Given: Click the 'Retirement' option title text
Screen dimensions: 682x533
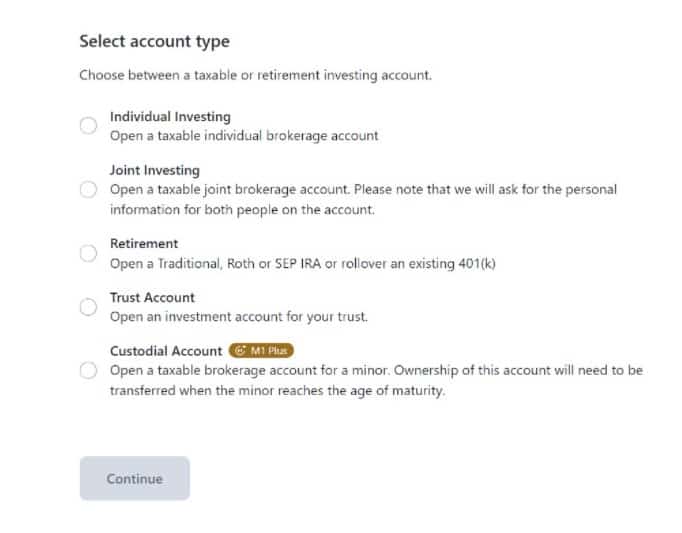Looking at the screenshot, I should click(x=144, y=244).
